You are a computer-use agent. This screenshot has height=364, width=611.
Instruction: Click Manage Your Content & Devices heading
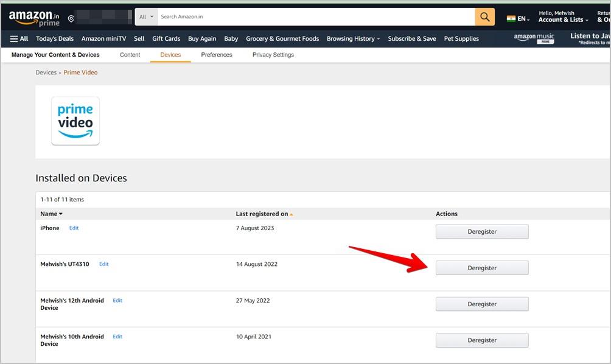55,55
